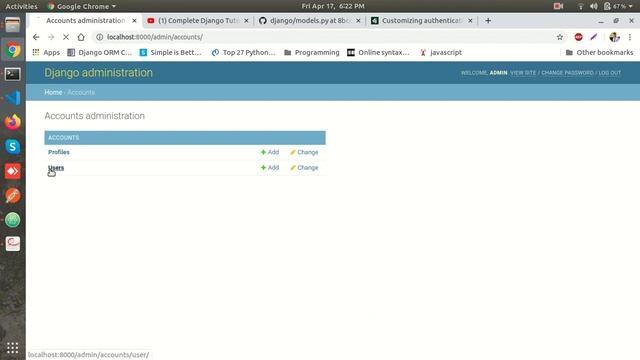The width and height of the screenshot is (640, 360).
Task: Open Skype from the dock
Action: coord(13,147)
